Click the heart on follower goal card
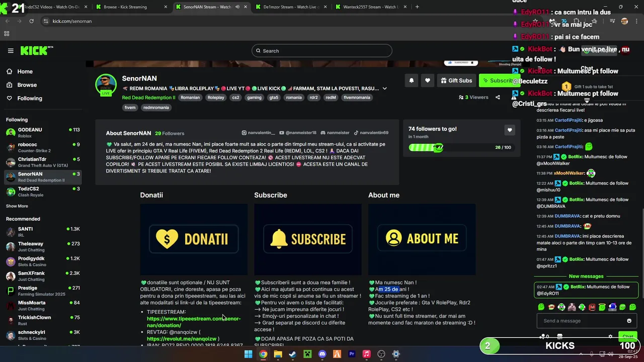The width and height of the screenshot is (644, 362). click(x=510, y=130)
